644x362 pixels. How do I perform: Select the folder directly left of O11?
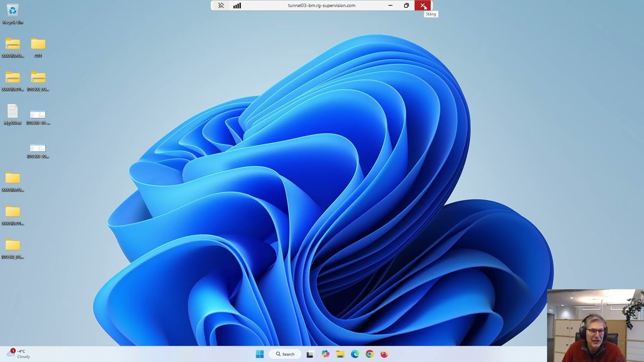pos(13,48)
